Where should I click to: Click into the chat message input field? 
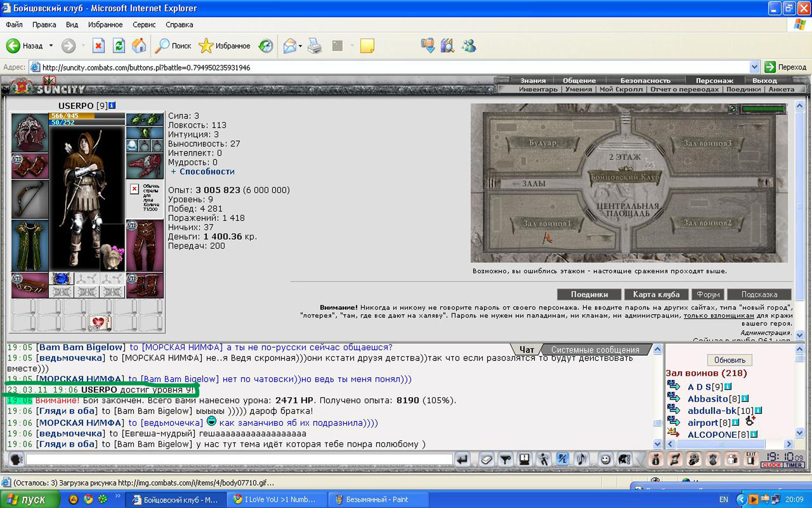pyautogui.click(x=239, y=459)
